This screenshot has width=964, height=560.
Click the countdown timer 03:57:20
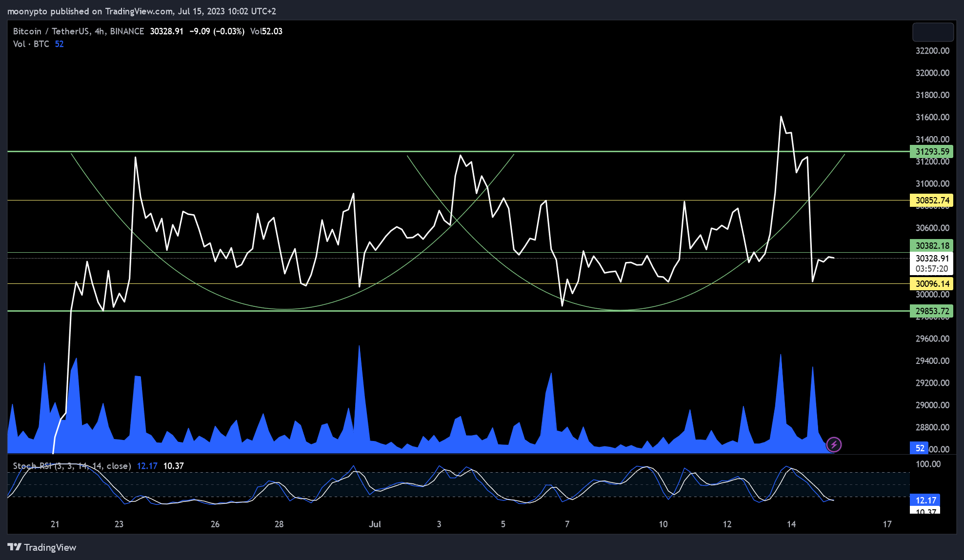click(931, 269)
